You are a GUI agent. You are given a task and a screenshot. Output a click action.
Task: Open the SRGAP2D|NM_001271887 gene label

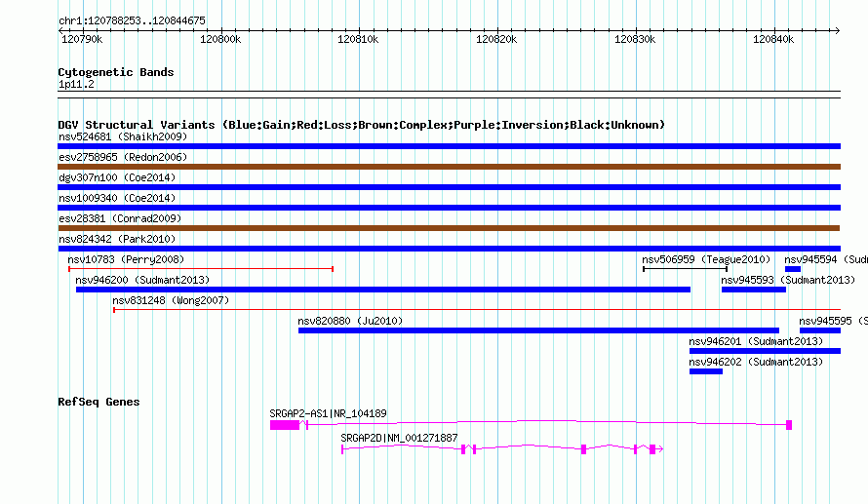[399, 438]
